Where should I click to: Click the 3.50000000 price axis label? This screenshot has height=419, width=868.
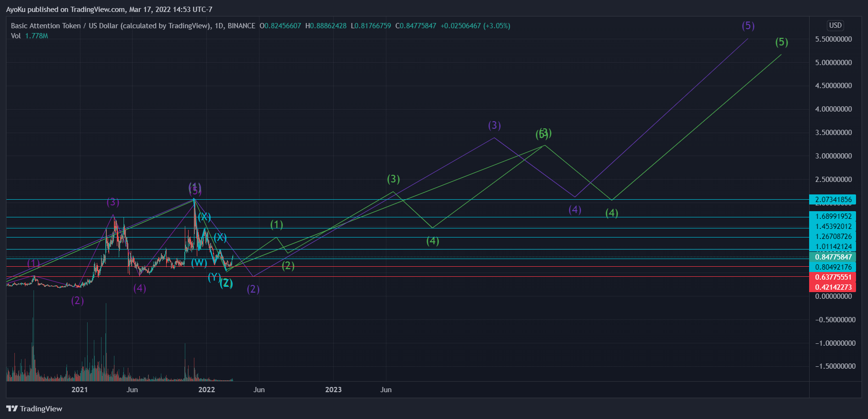(x=834, y=133)
